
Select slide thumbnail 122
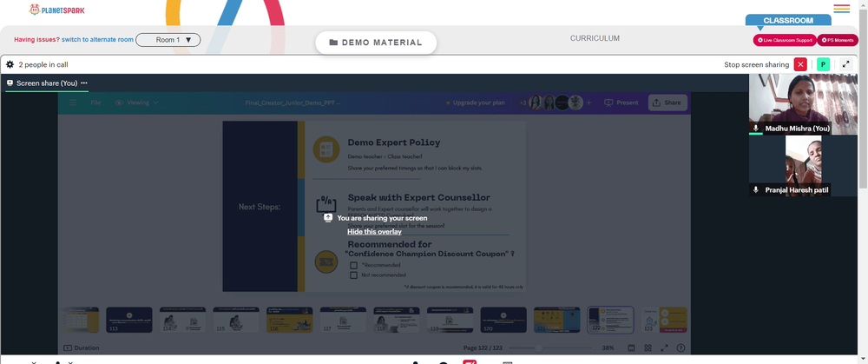click(x=610, y=320)
